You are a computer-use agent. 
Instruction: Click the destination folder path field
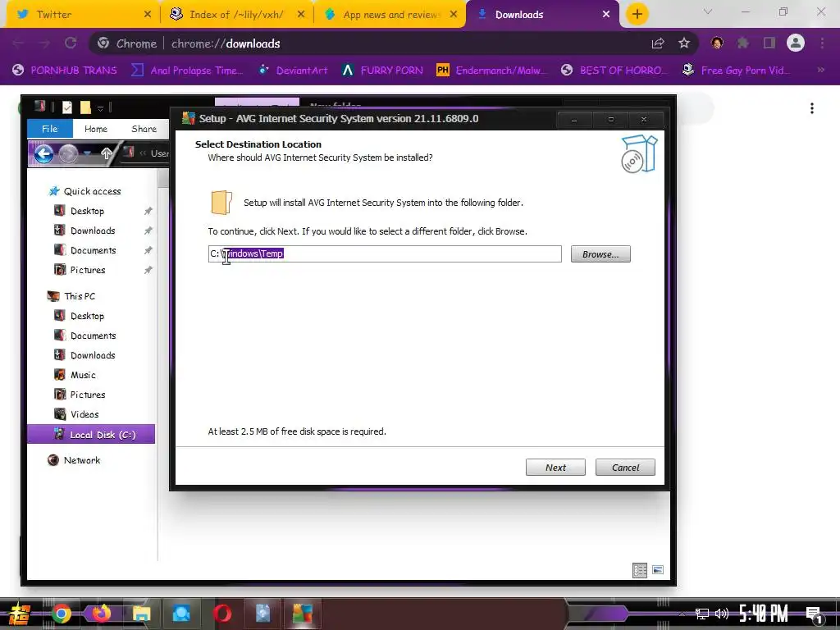[x=385, y=254]
